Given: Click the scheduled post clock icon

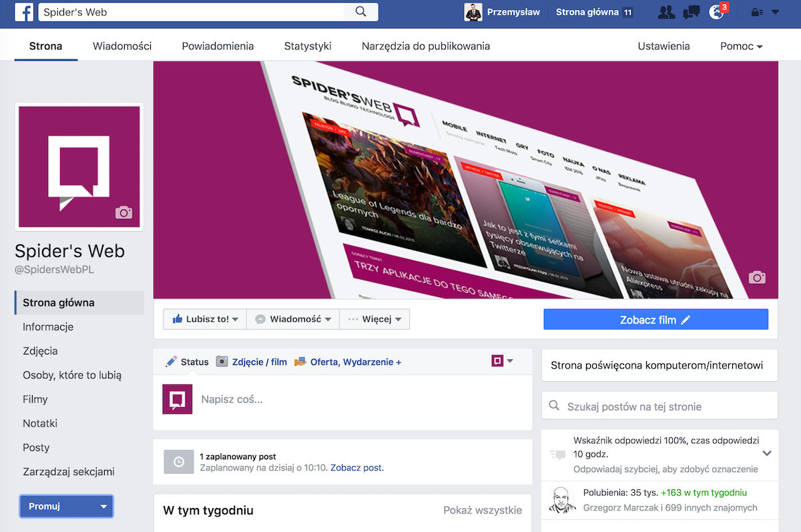Looking at the screenshot, I should pyautogui.click(x=178, y=462).
